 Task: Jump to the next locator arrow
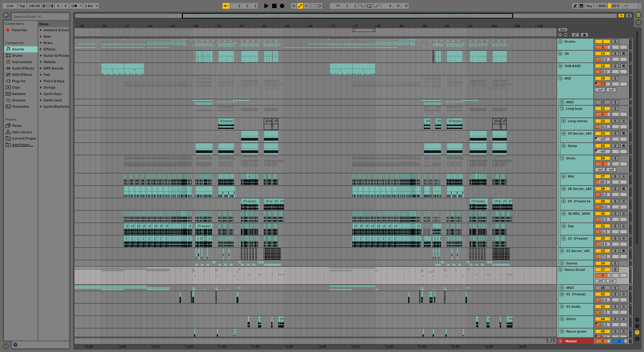[565, 35]
